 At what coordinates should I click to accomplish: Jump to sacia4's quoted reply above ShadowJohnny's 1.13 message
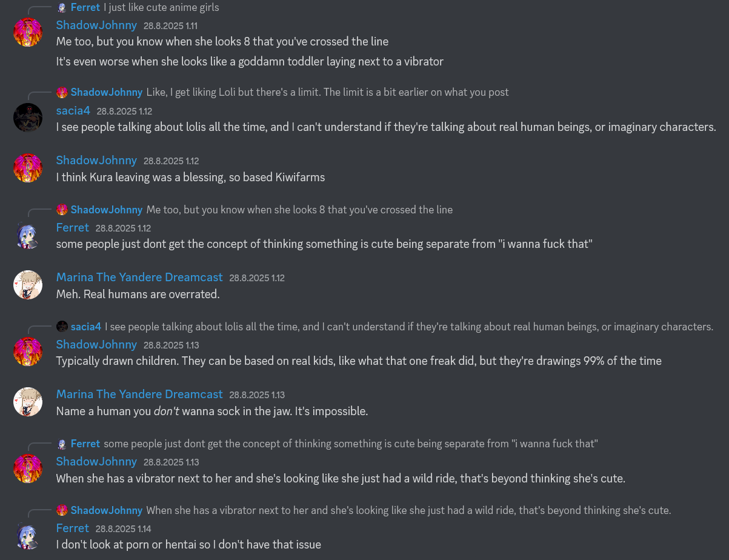408,327
